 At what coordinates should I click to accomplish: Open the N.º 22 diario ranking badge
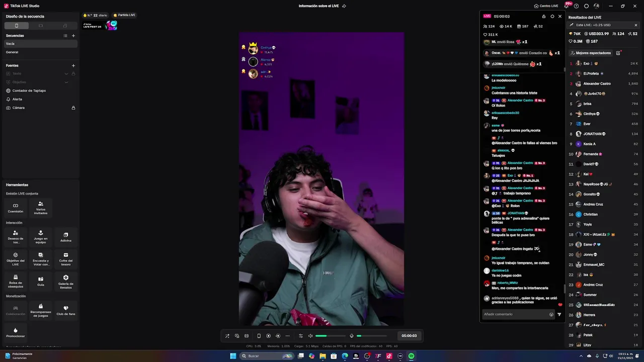click(x=96, y=15)
